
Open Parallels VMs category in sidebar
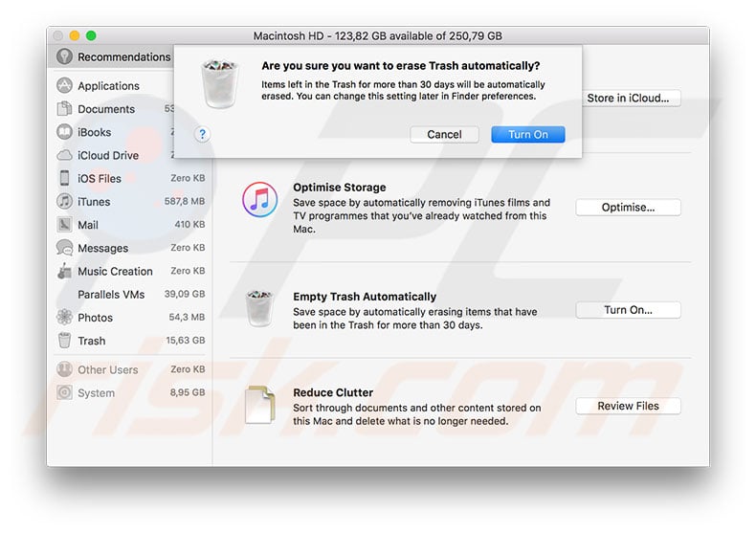pyautogui.click(x=111, y=295)
